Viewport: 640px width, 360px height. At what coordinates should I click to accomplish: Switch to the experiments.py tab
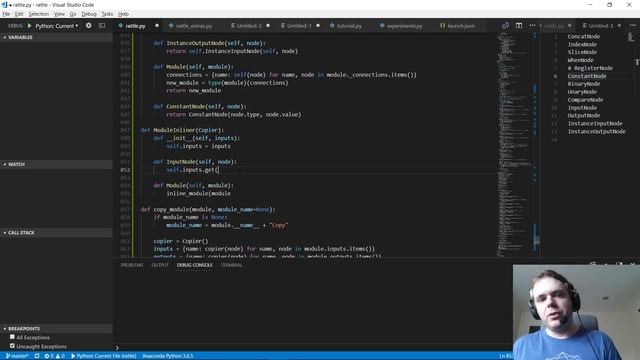(x=404, y=26)
